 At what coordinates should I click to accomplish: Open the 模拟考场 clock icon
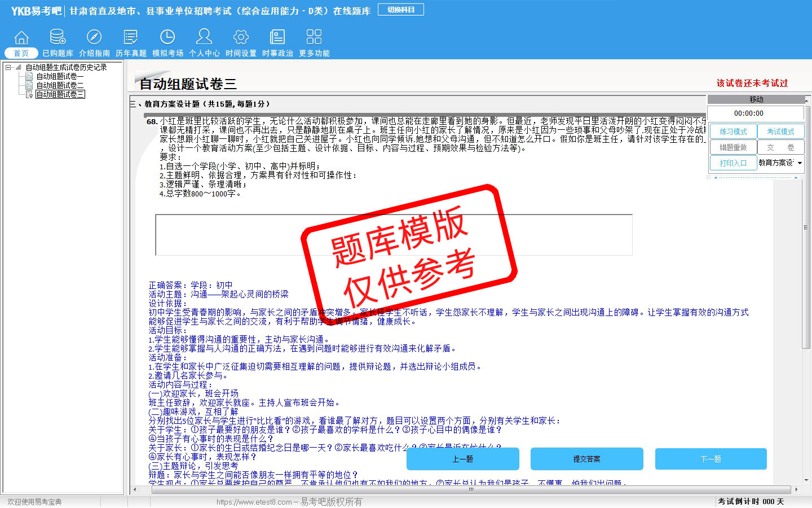point(167,38)
